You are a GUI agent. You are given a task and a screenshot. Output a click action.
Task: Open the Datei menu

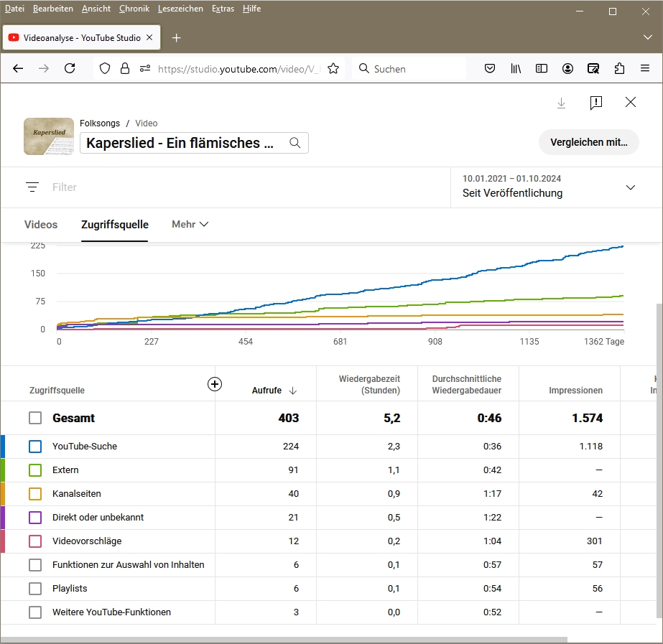(x=14, y=9)
